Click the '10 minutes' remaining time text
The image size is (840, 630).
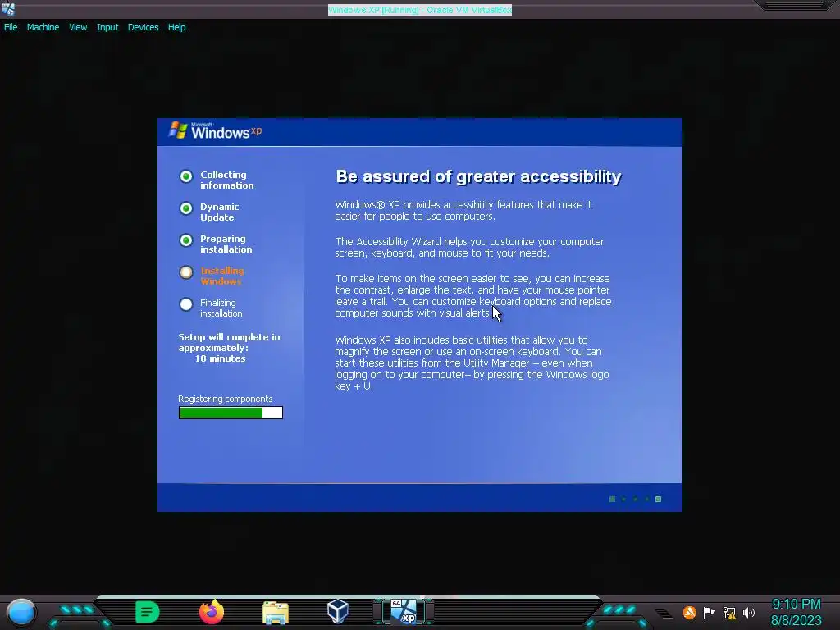[220, 359]
